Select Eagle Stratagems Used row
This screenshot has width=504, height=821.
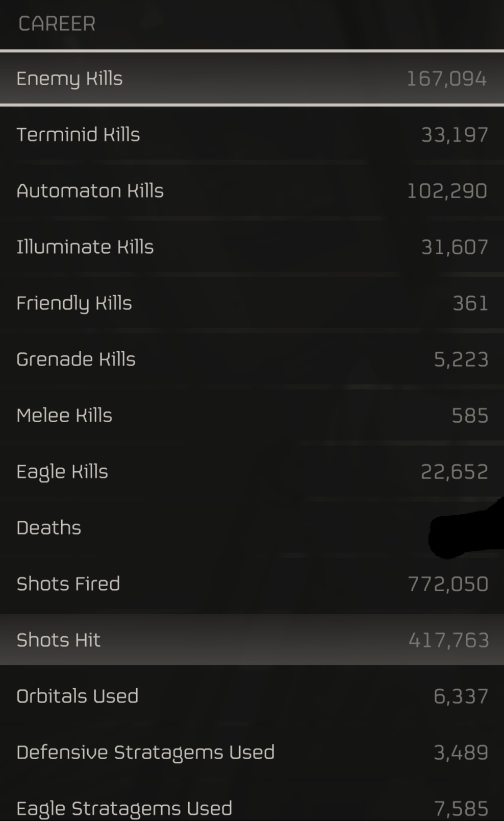click(252, 807)
